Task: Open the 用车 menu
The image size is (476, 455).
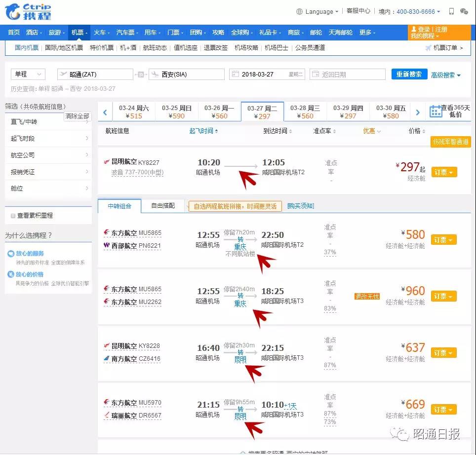Action: (152, 32)
